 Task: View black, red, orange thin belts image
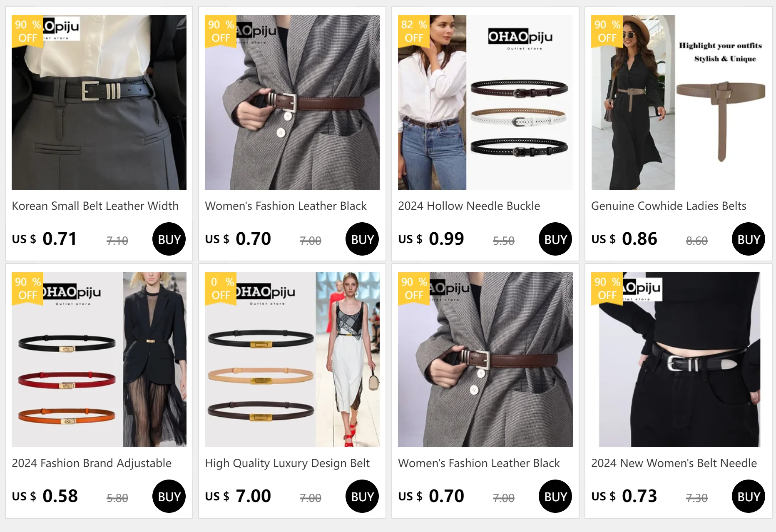pos(99,360)
